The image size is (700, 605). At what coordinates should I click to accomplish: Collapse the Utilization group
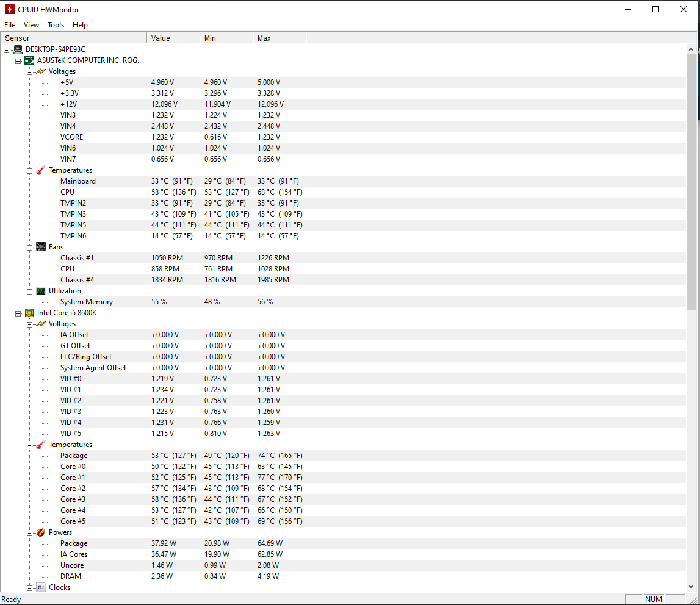pos(29,292)
